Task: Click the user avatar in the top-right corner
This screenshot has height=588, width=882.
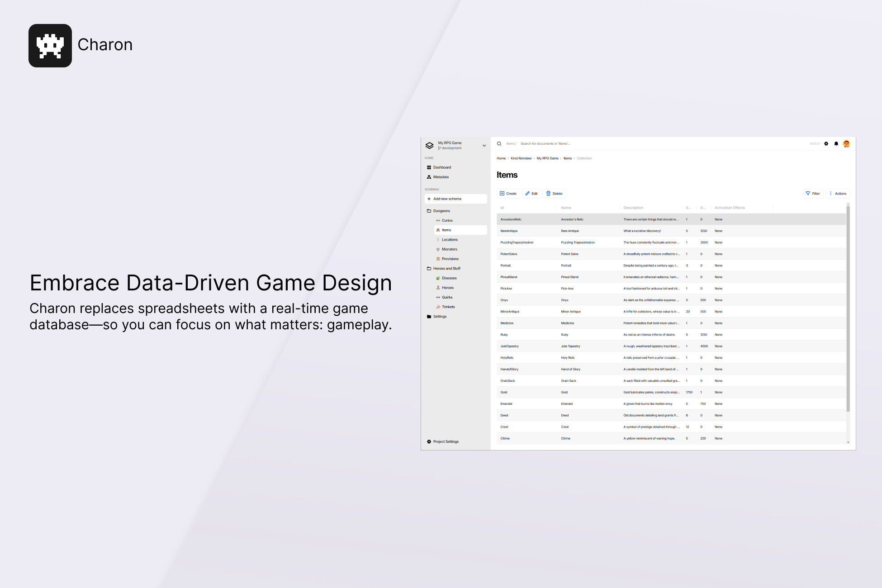Action: point(846,143)
